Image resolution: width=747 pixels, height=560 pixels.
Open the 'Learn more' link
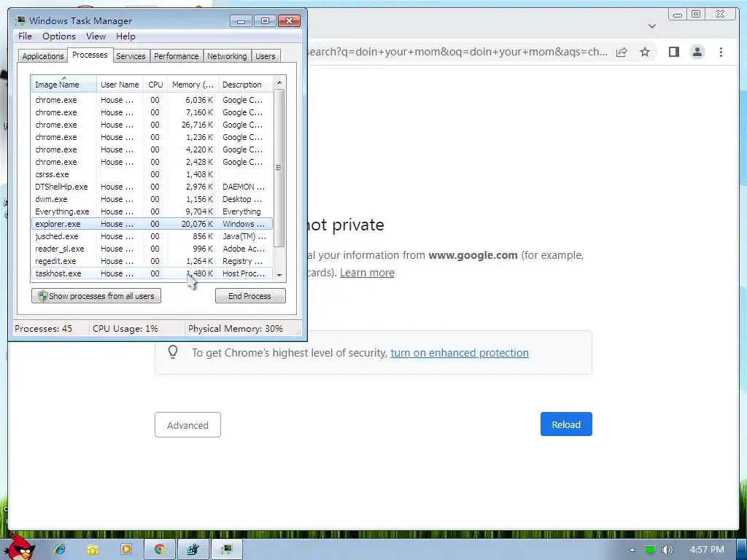367,273
